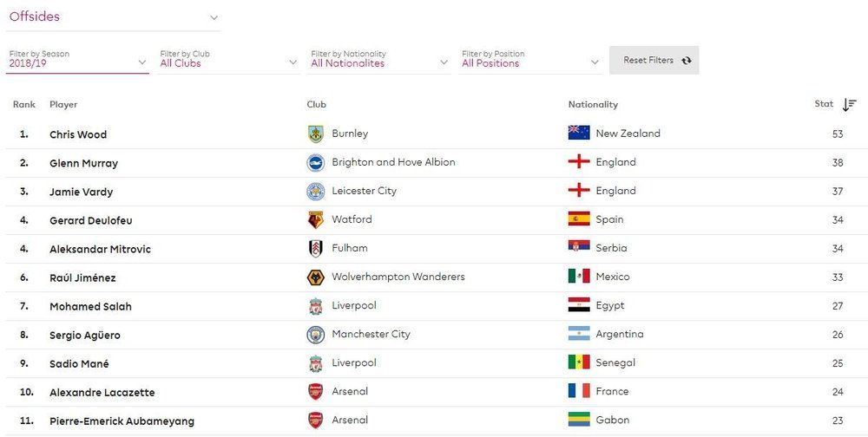Image resolution: width=868 pixels, height=437 pixels.
Task: Click the Fulham club crest icon
Action: point(316,248)
